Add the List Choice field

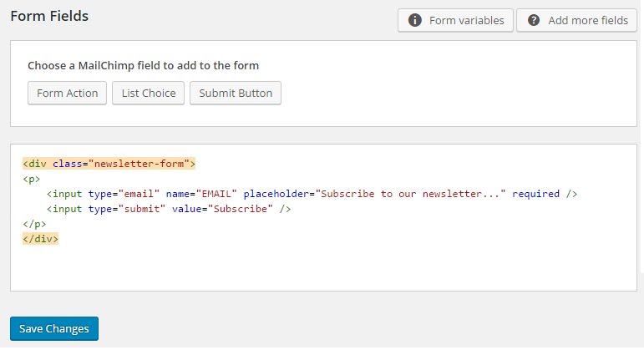[149, 94]
